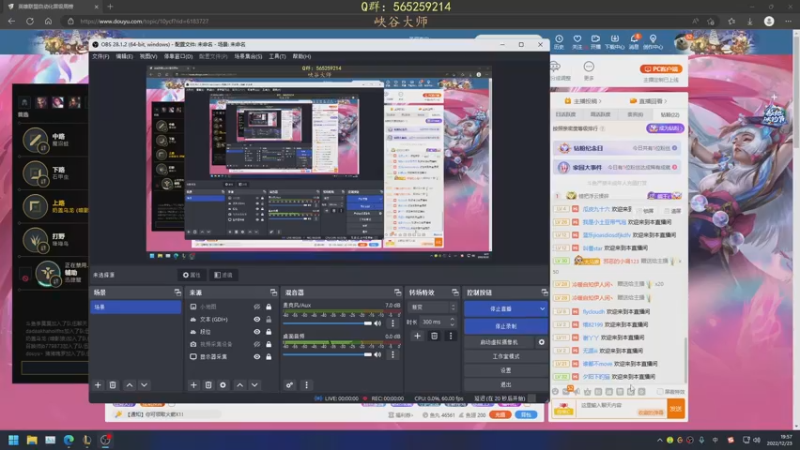This screenshot has height=450, width=800.
Task: Hide the 显示器采集 source
Action: [257, 357]
